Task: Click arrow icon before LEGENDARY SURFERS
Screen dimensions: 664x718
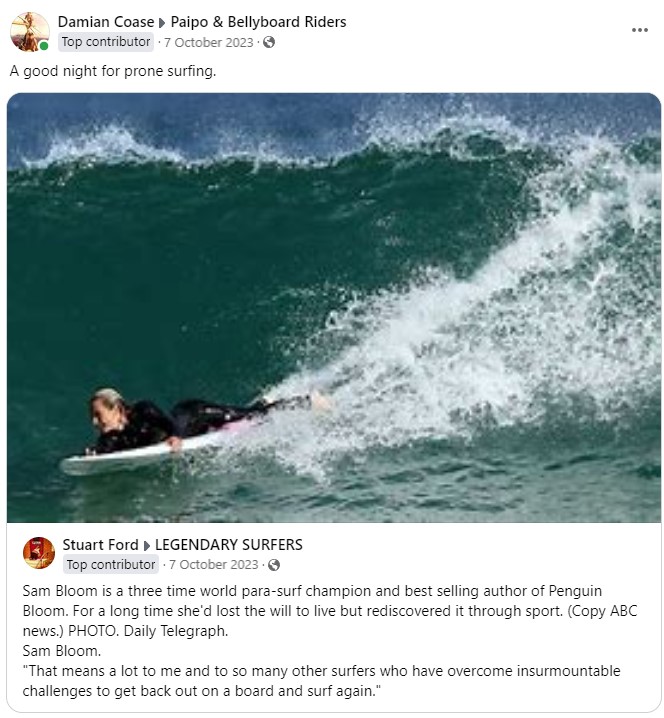Action: (x=147, y=545)
